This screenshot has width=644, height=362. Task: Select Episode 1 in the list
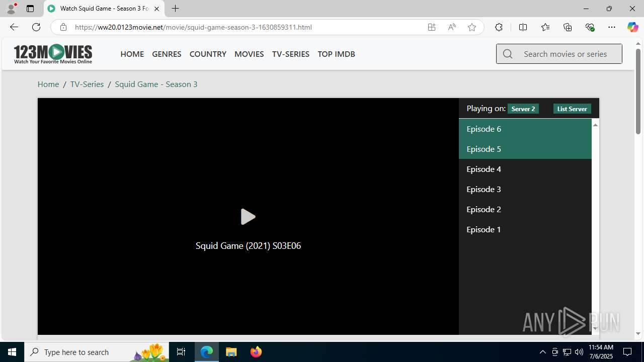525,229
